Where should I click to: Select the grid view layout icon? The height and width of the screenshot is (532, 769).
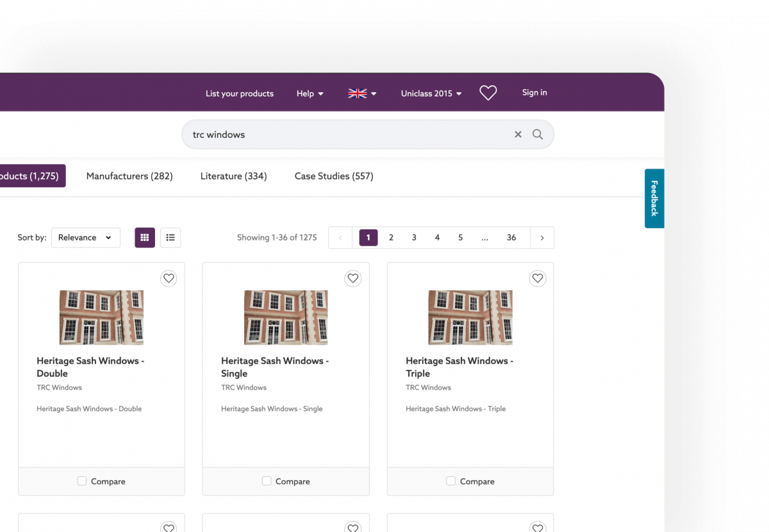(145, 237)
